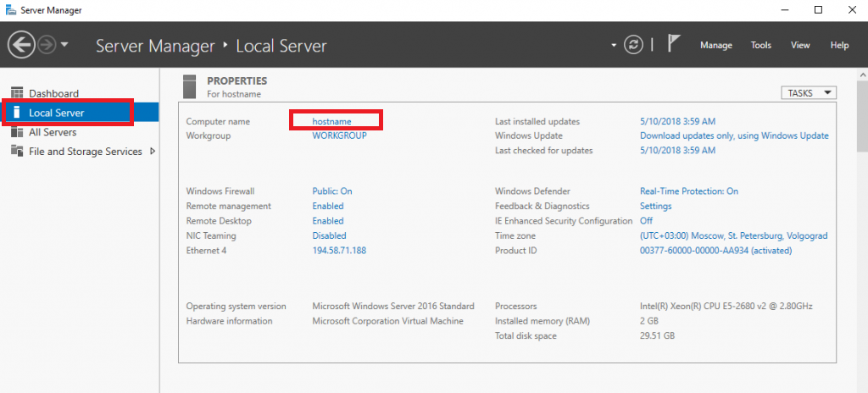Open the TASKS dropdown
The height and width of the screenshot is (393, 868).
[808, 93]
